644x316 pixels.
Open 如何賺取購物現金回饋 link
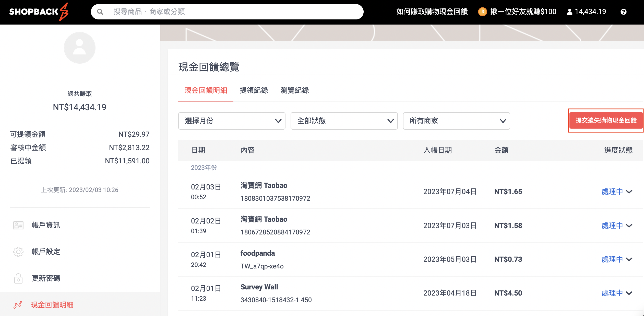pos(432,12)
